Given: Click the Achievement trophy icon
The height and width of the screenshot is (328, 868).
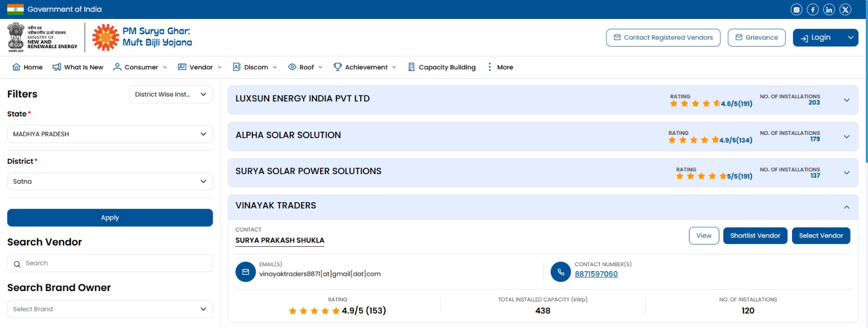Looking at the screenshot, I should pos(337,67).
